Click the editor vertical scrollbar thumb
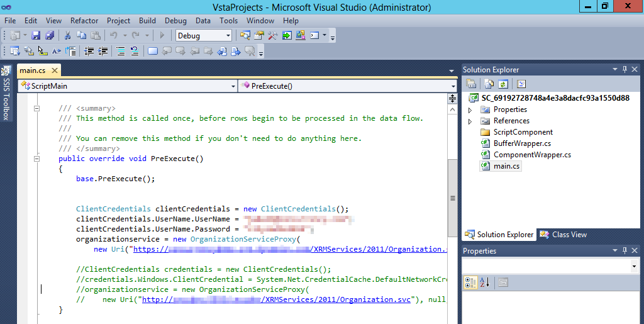Image resolution: width=644 pixels, height=324 pixels. coord(452,198)
